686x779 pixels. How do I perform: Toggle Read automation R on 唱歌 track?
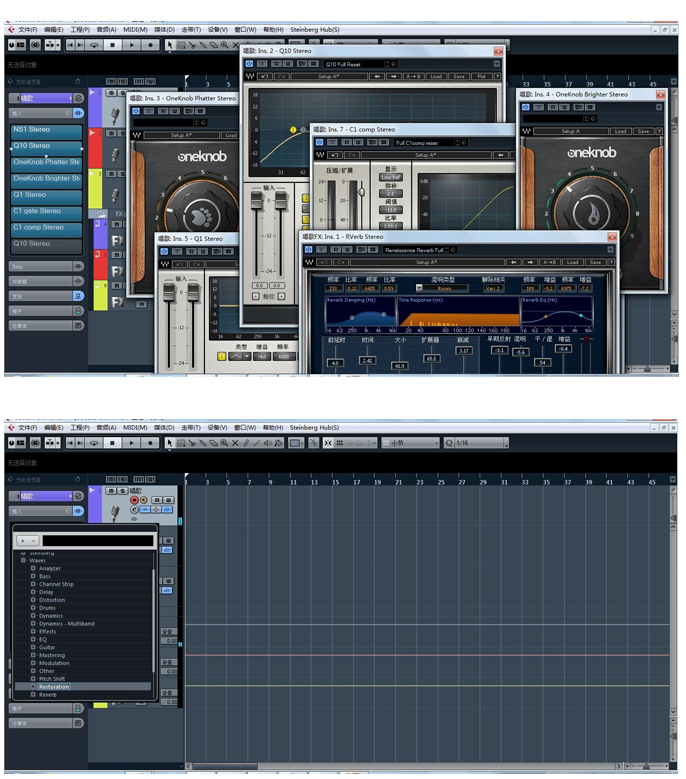click(x=157, y=500)
